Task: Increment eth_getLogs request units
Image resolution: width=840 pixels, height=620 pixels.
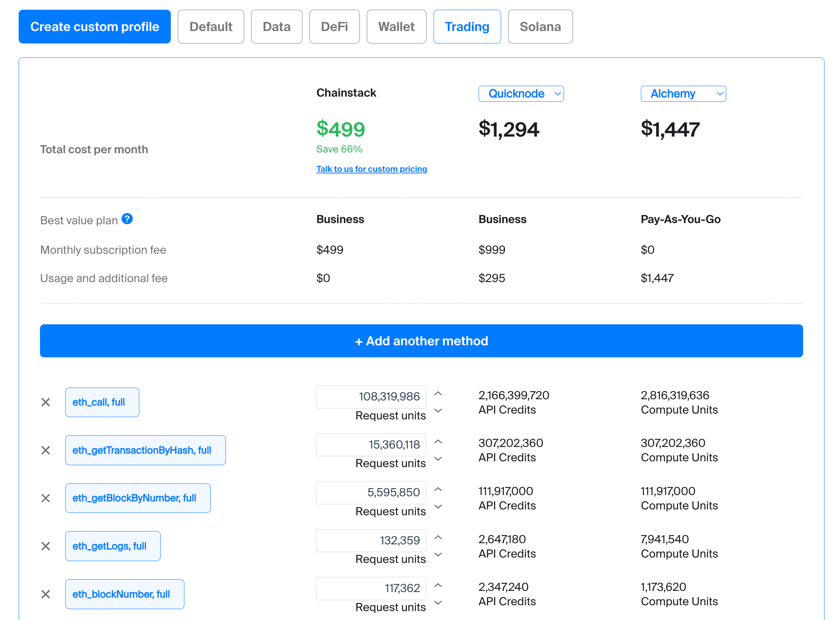Action: point(438,538)
